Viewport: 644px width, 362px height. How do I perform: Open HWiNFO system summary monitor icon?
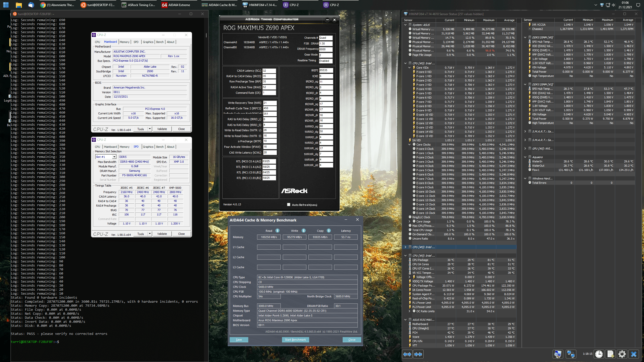(558, 354)
